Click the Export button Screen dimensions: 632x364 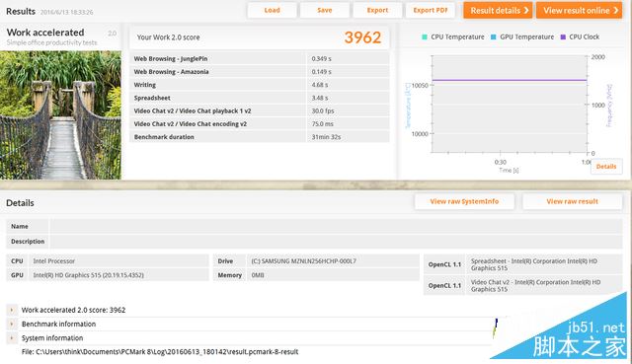[377, 11]
